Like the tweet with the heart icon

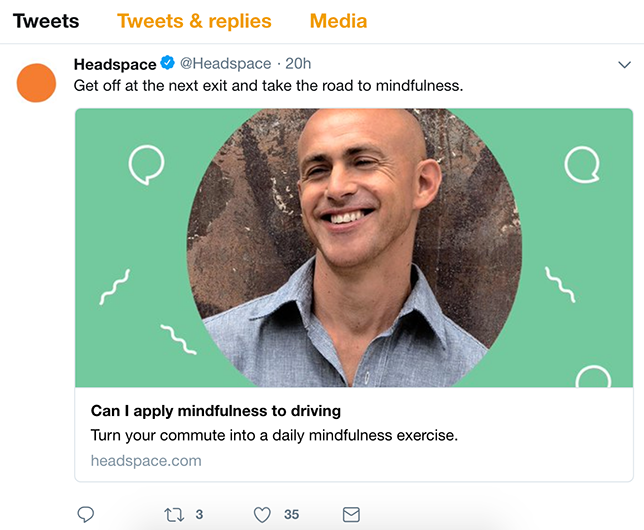[x=262, y=514]
